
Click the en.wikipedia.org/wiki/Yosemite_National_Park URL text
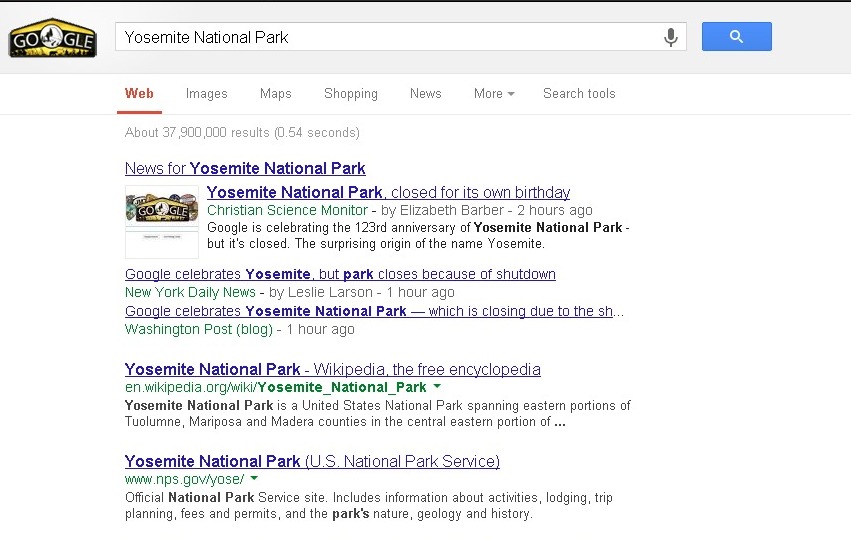tap(276, 387)
